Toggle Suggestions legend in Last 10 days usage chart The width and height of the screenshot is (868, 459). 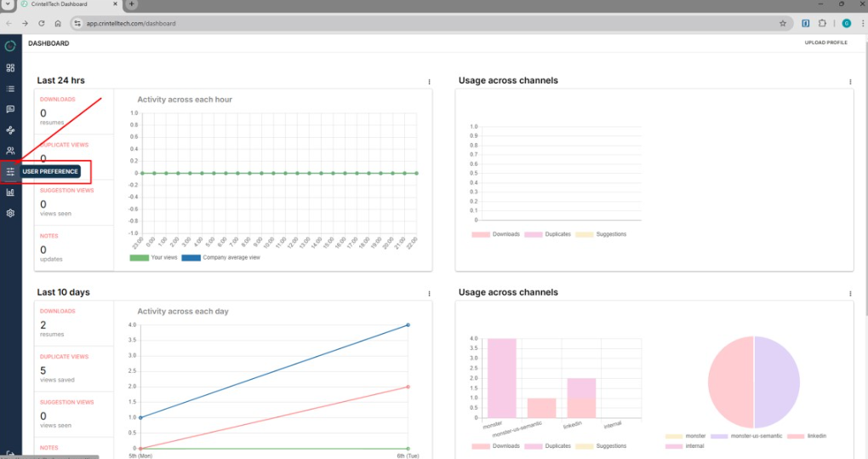[601, 446]
